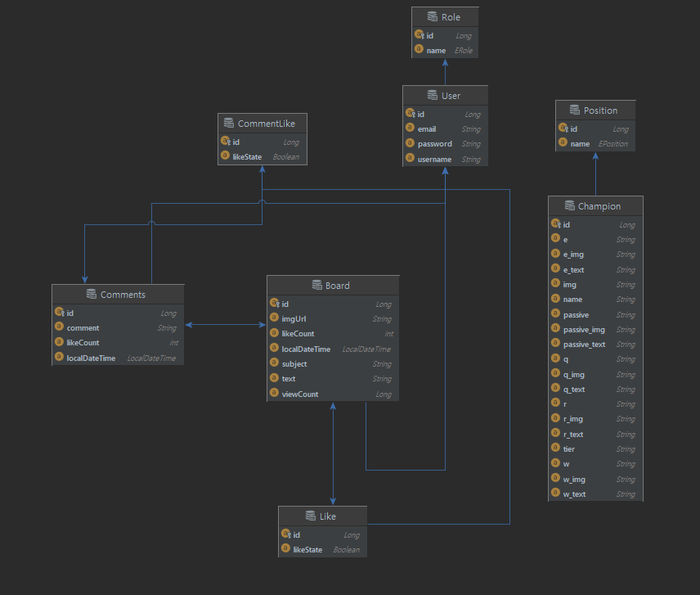700x595 pixels.
Task: Click the CommentLike entity table icon
Action: tap(229, 123)
